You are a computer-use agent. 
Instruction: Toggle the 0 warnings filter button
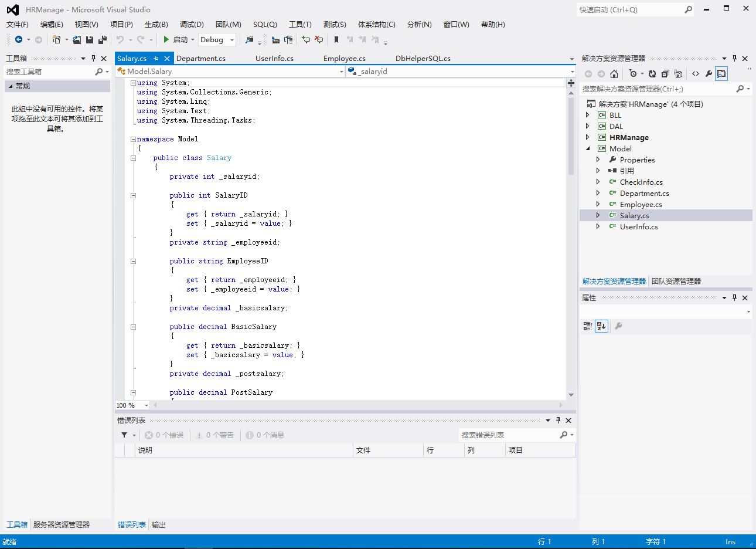214,435
